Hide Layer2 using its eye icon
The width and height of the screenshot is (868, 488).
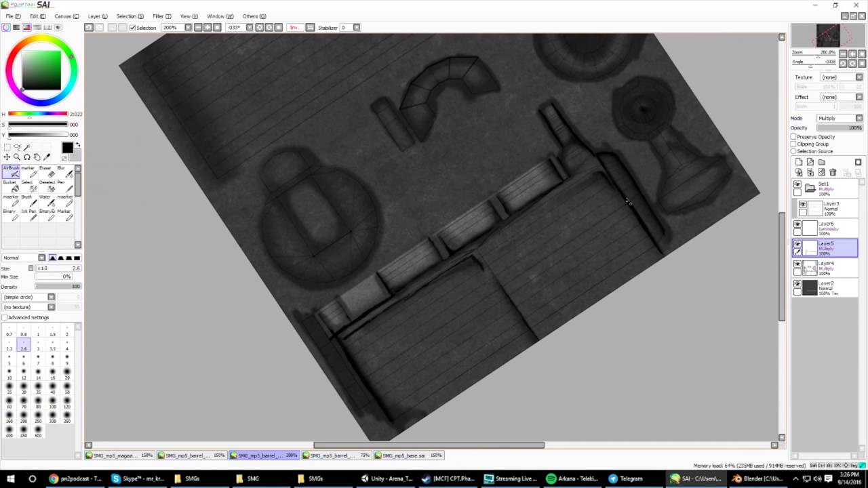pos(797,284)
